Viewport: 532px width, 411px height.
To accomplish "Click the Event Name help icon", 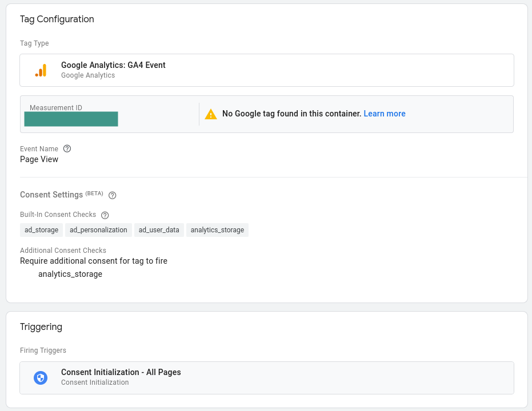I will 67,148.
